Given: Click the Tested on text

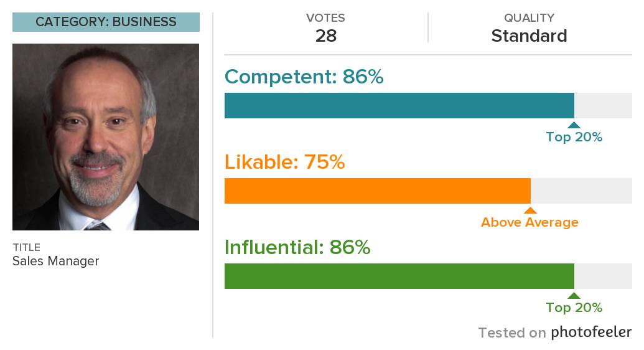Looking at the screenshot, I should click(x=511, y=333).
